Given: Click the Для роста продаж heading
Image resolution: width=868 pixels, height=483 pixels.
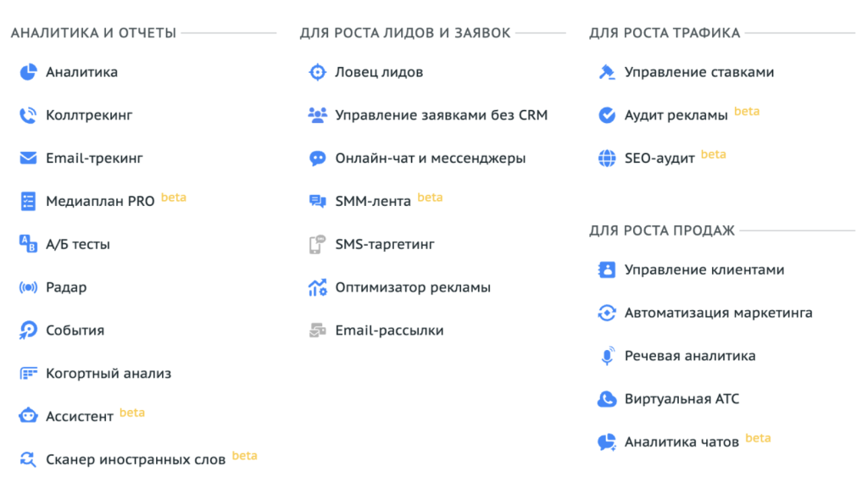Looking at the screenshot, I should click(661, 230).
